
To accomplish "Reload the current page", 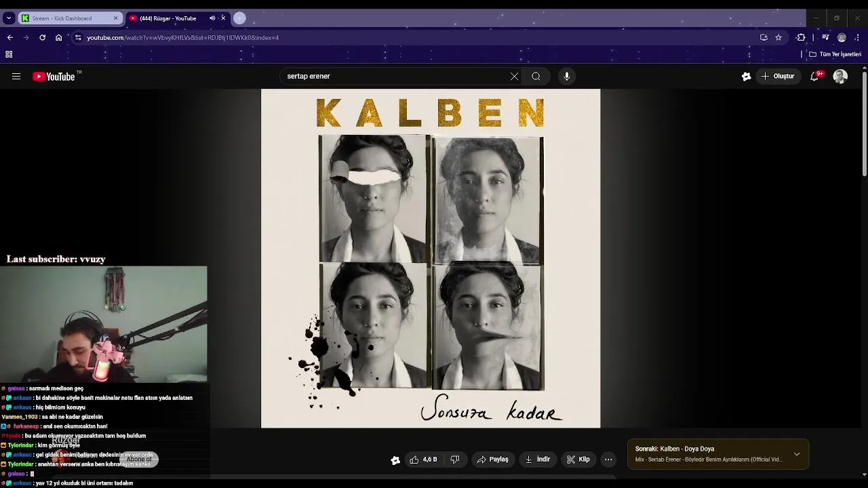I will 42,38.
